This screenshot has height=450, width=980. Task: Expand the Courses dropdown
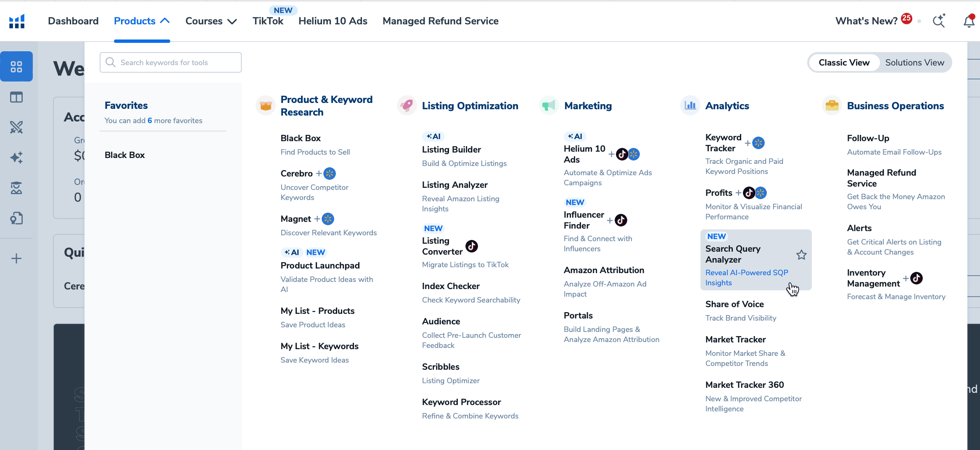point(211,21)
